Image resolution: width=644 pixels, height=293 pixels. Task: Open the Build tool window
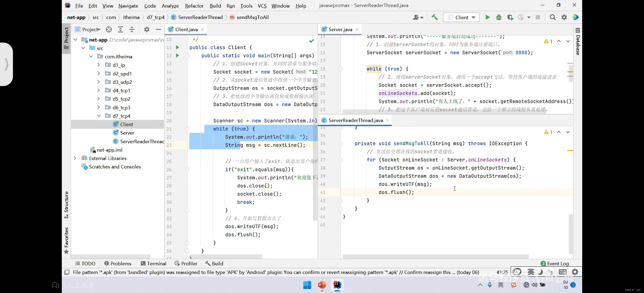point(214,263)
